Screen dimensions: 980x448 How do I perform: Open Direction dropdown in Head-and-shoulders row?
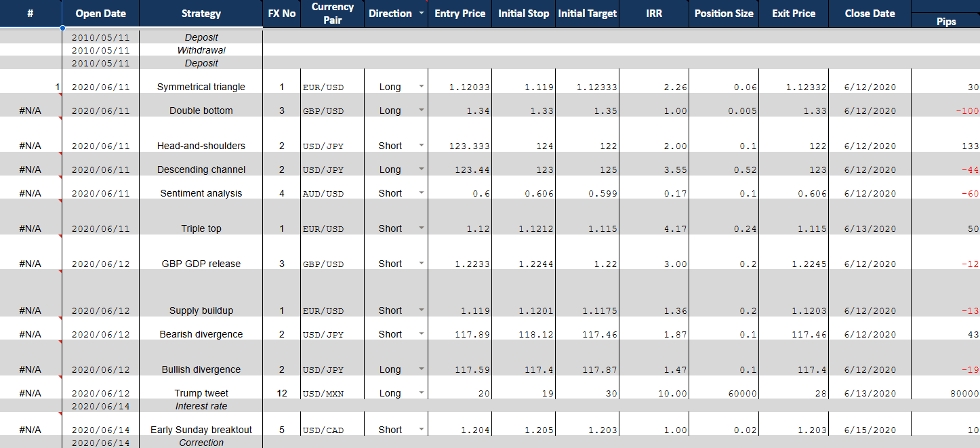422,146
